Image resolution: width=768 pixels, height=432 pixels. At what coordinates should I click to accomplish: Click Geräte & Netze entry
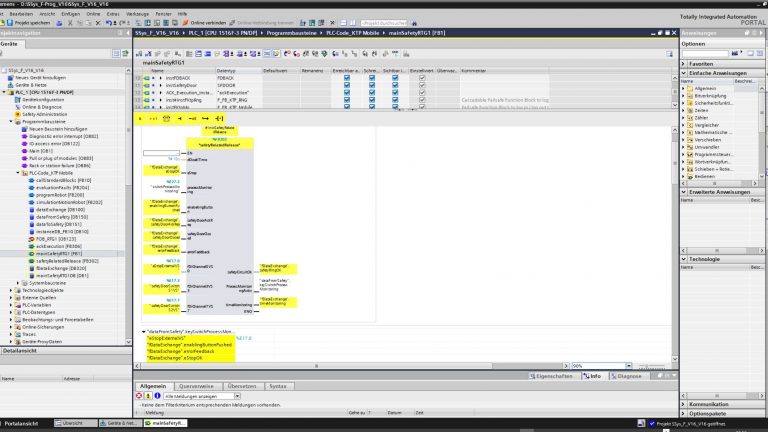31,85
